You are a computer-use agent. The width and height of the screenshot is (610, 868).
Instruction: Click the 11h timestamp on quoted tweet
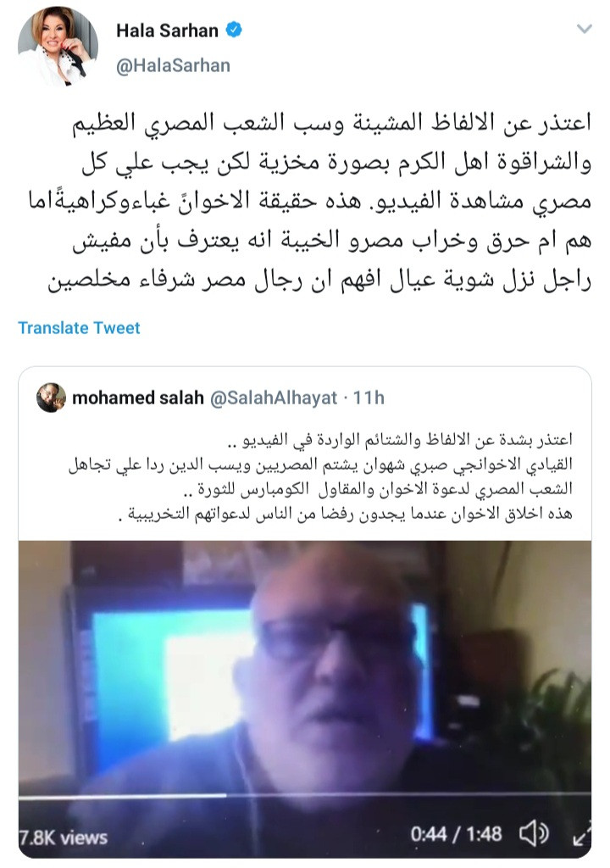pos(369,398)
